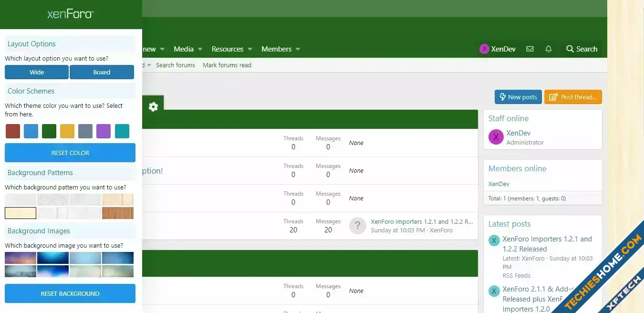Viewport: 644px width, 313px height.
Task: Open the alerts bell icon
Action: pos(549,49)
